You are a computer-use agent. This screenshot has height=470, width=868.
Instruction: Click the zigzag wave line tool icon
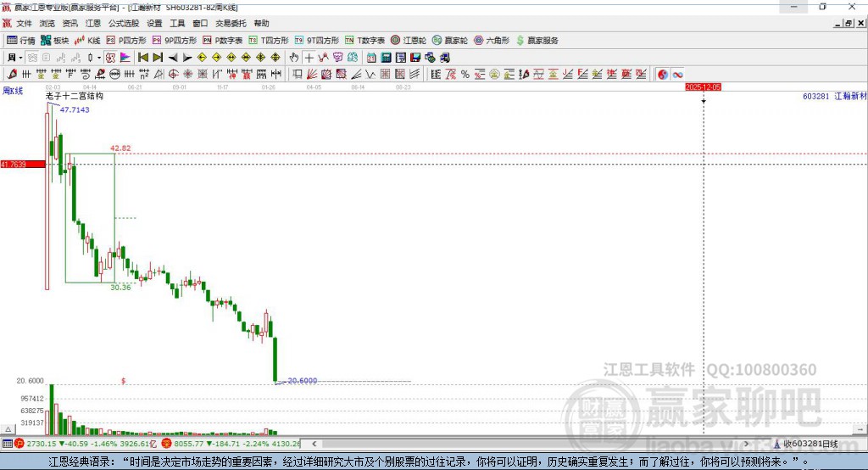pos(370,75)
